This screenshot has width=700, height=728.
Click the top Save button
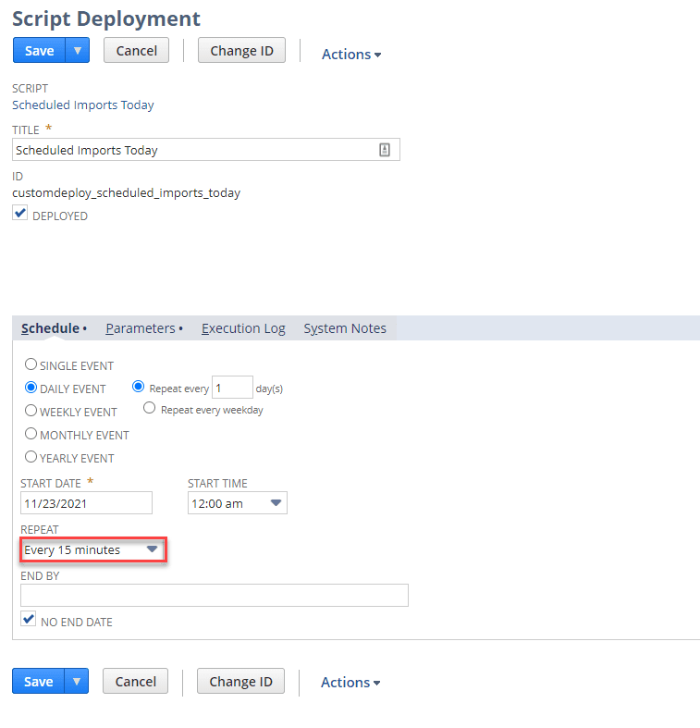[40, 50]
